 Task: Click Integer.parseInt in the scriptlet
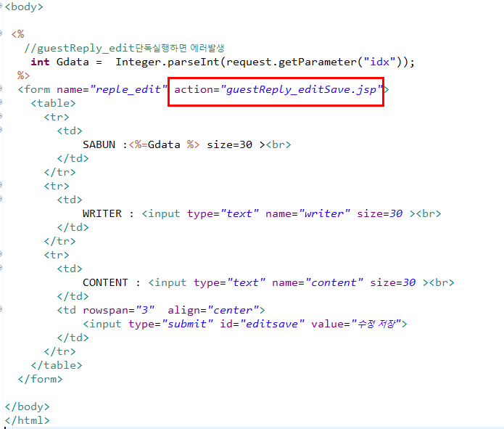167,62
